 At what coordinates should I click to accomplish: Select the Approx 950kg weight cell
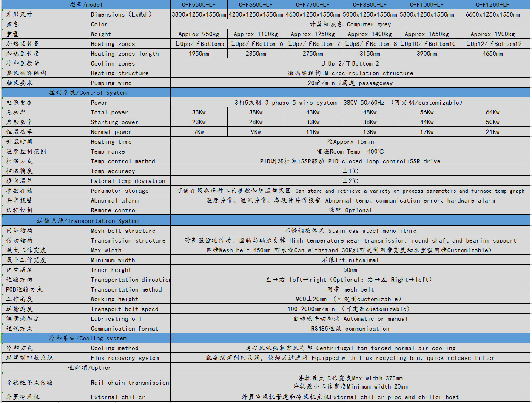pyautogui.click(x=199, y=34)
